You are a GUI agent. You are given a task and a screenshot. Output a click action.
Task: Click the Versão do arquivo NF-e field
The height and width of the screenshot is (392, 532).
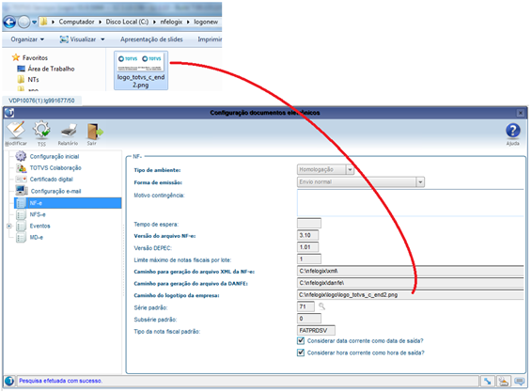click(307, 235)
